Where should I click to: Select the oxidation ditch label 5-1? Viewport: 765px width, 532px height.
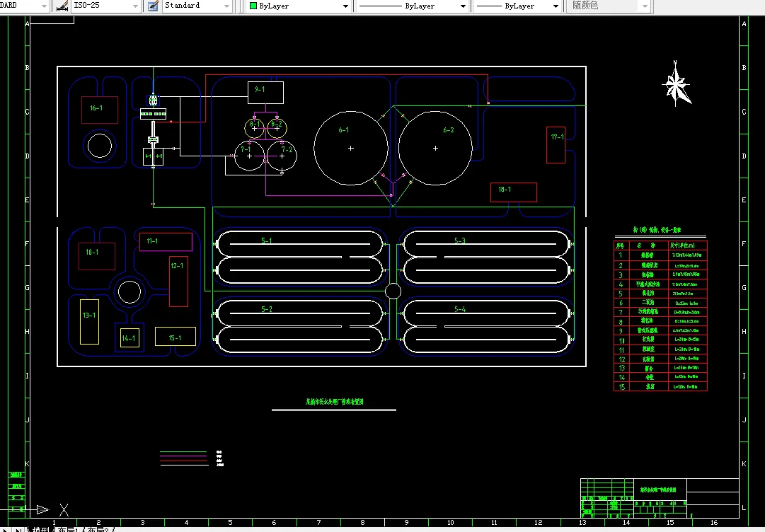tap(266, 241)
